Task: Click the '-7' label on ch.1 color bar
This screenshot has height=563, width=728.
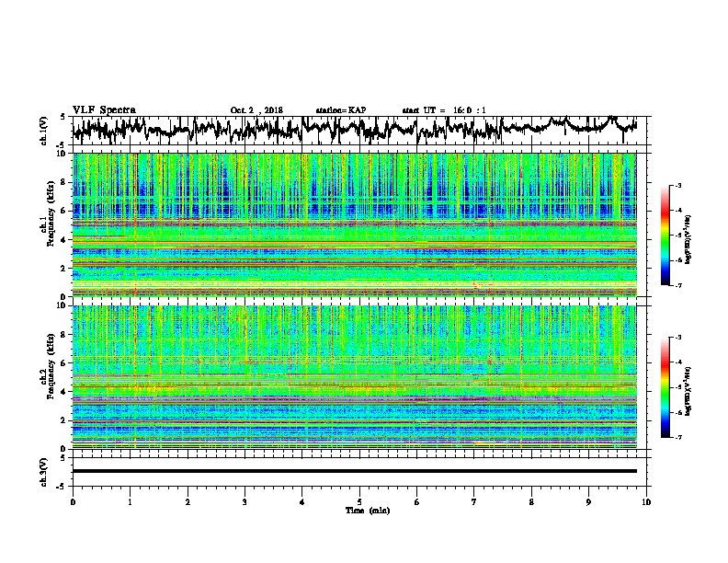Action: pos(677,285)
